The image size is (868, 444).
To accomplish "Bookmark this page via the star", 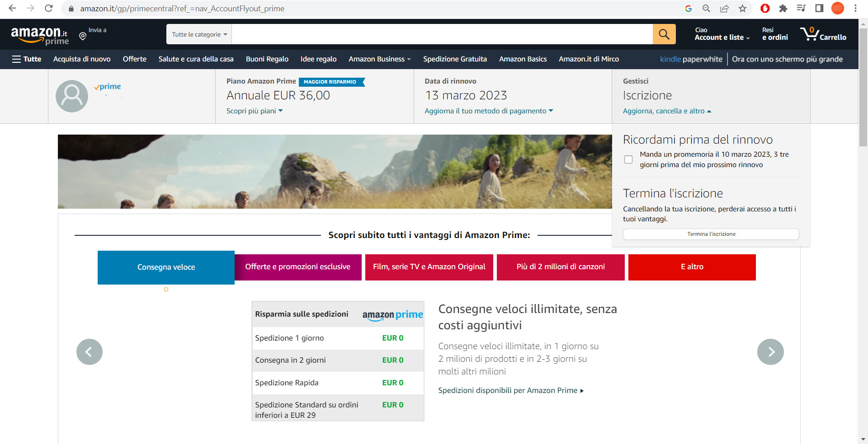I will click(742, 8).
